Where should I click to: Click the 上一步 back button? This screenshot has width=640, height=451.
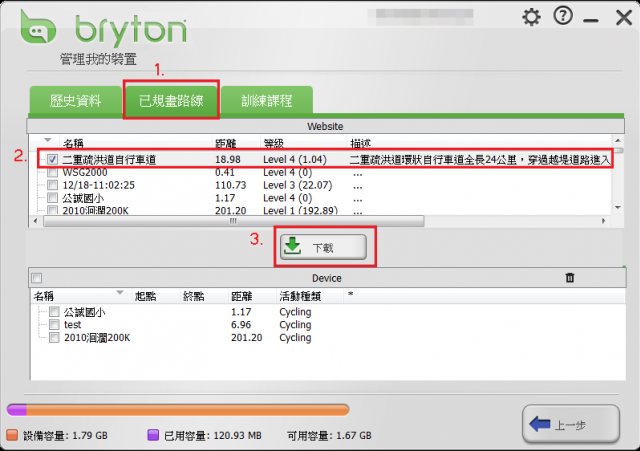tap(571, 424)
